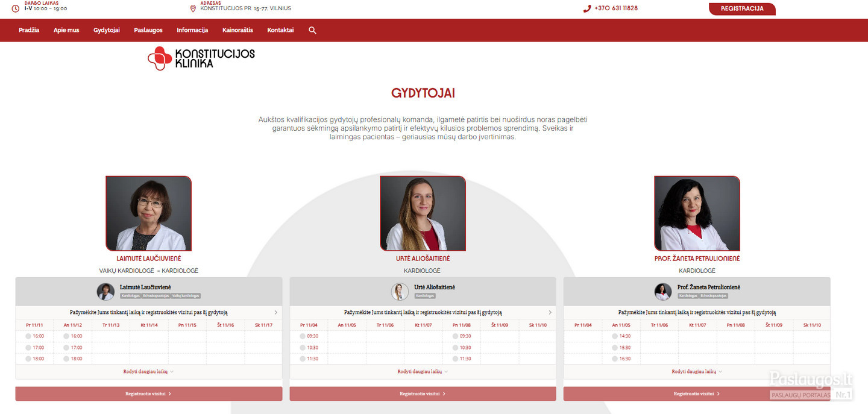Select Gydytojai in the navigation bar

[x=107, y=30]
